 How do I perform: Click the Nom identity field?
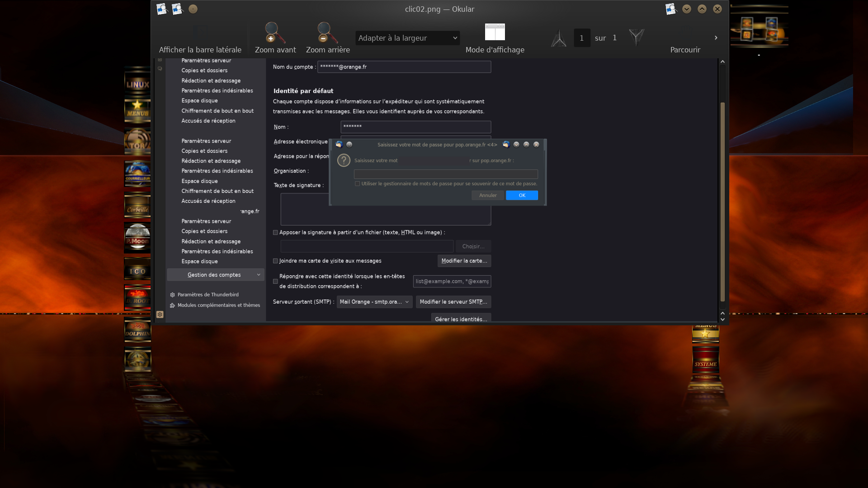pyautogui.click(x=415, y=127)
